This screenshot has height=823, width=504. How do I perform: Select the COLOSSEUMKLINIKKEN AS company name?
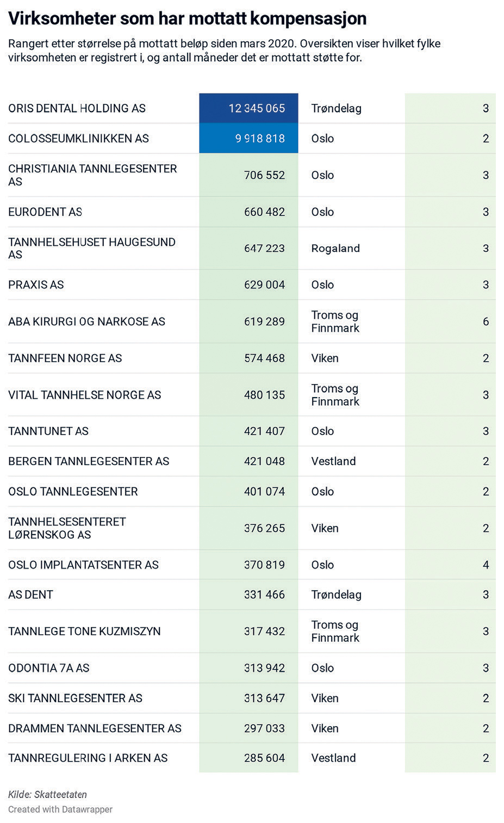pyautogui.click(x=78, y=138)
